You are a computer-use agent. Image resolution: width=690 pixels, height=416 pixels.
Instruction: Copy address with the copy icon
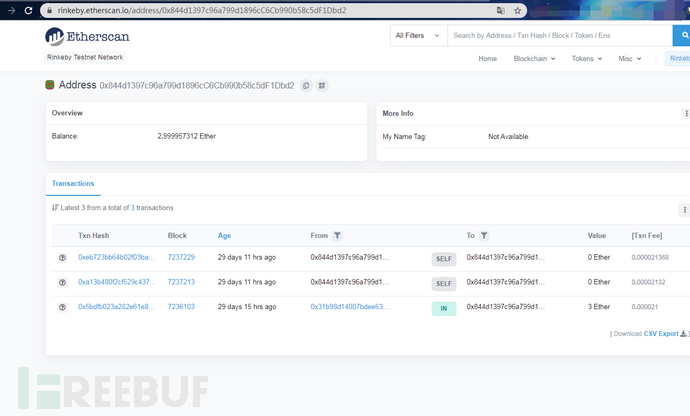tap(306, 85)
